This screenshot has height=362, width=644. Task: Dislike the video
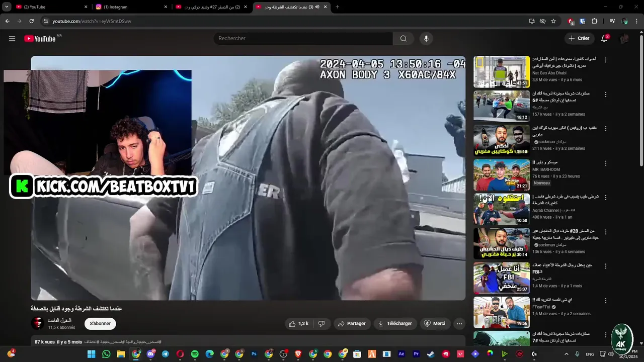click(x=321, y=324)
